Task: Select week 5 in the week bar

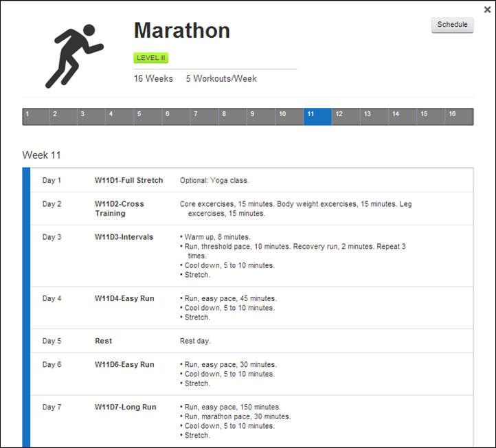Action: tap(148, 117)
